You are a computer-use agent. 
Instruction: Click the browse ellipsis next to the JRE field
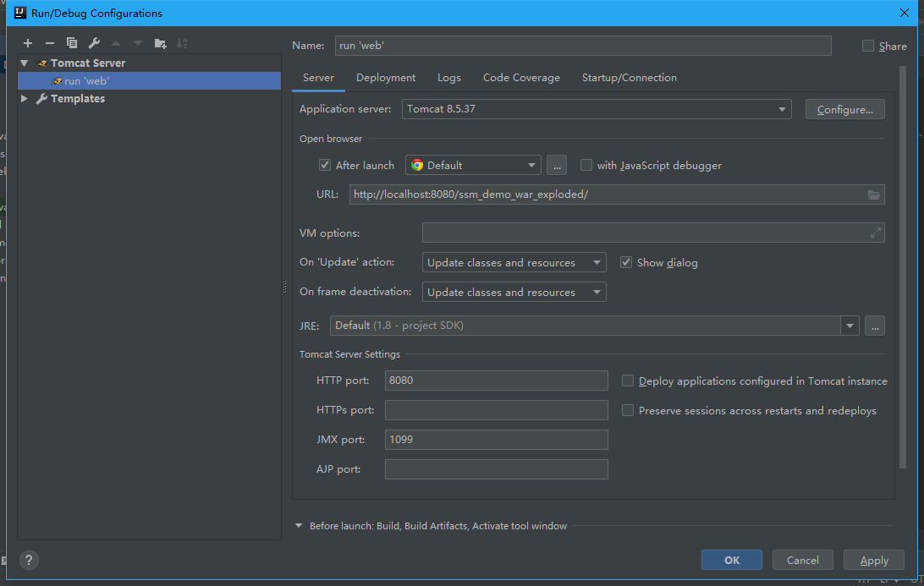click(875, 326)
